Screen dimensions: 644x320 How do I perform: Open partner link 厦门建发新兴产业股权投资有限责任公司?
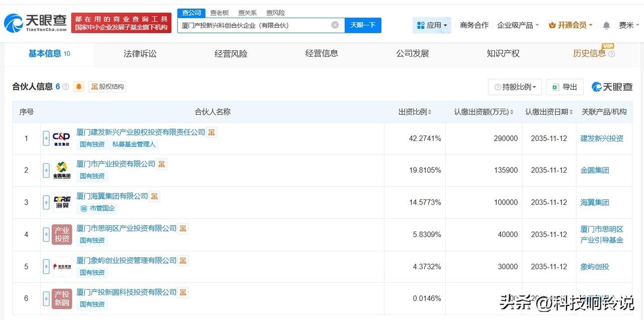tap(141, 132)
